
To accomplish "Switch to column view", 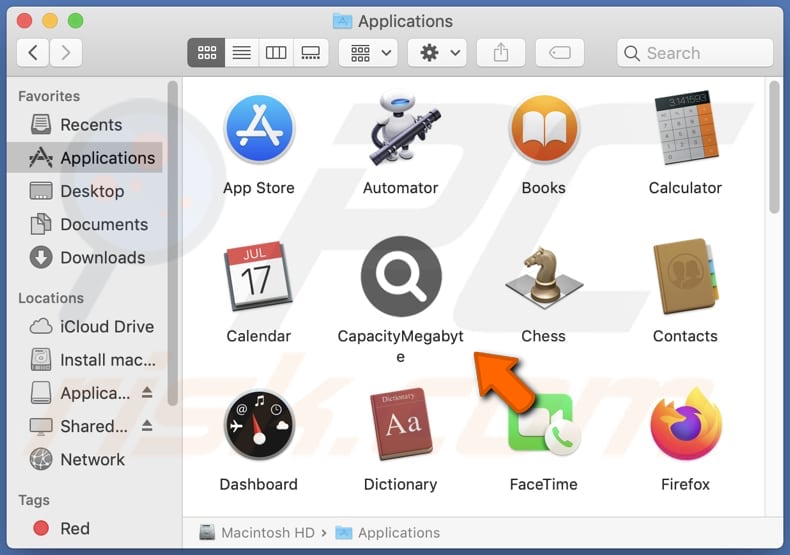I will click(276, 52).
